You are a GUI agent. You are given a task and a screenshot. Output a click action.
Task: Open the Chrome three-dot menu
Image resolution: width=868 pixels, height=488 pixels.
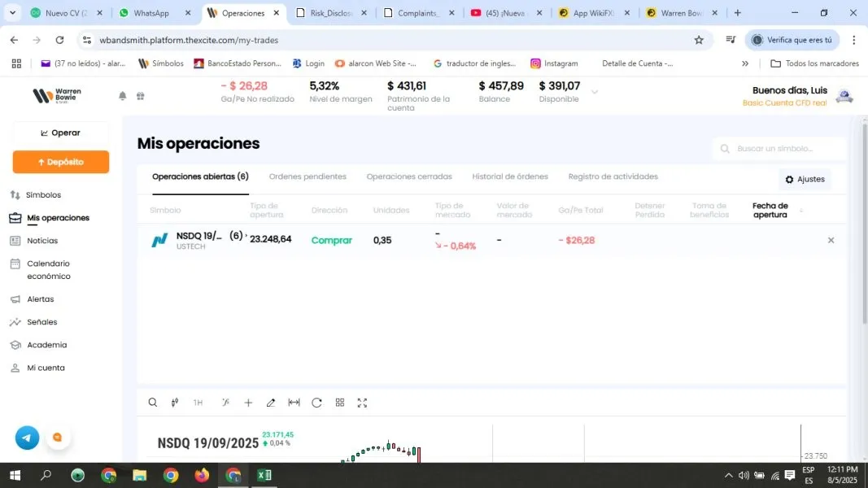[853, 40]
